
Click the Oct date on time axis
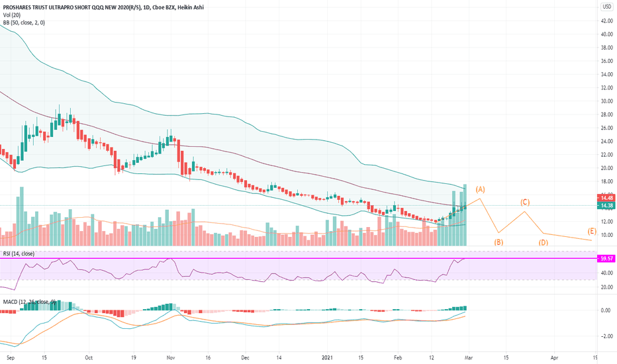(x=89, y=357)
